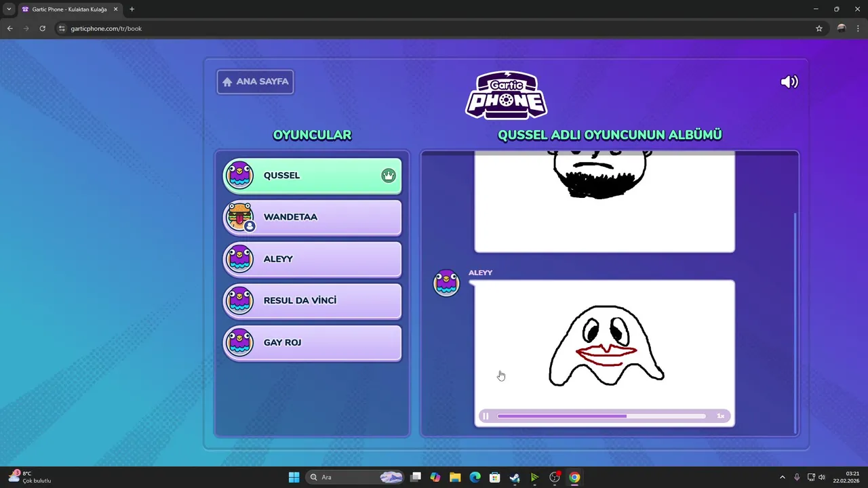The height and width of the screenshot is (488, 868).
Task: Open the green arrow app in taskbar
Action: click(534, 477)
